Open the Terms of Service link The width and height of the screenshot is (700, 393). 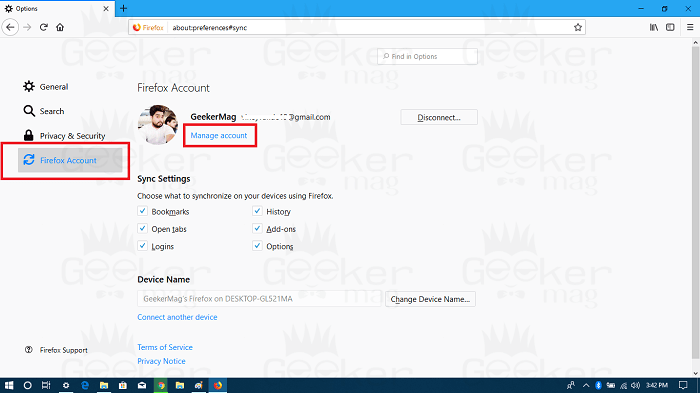(x=165, y=347)
